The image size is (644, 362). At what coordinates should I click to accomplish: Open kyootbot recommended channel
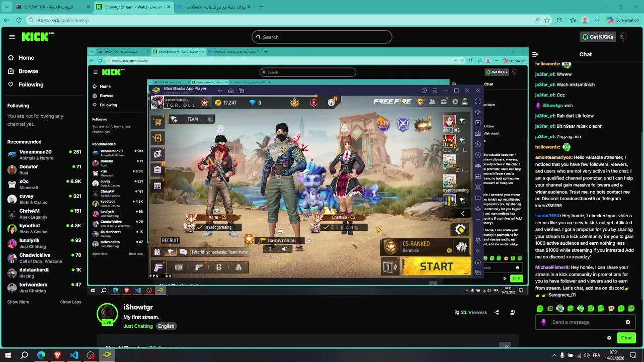[44, 228]
